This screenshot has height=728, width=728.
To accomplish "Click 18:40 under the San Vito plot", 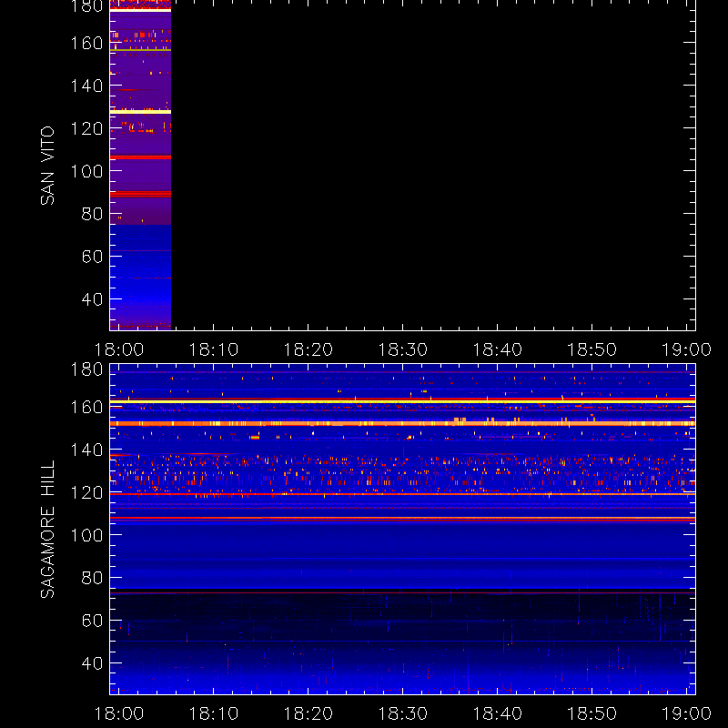I will click(x=497, y=349).
